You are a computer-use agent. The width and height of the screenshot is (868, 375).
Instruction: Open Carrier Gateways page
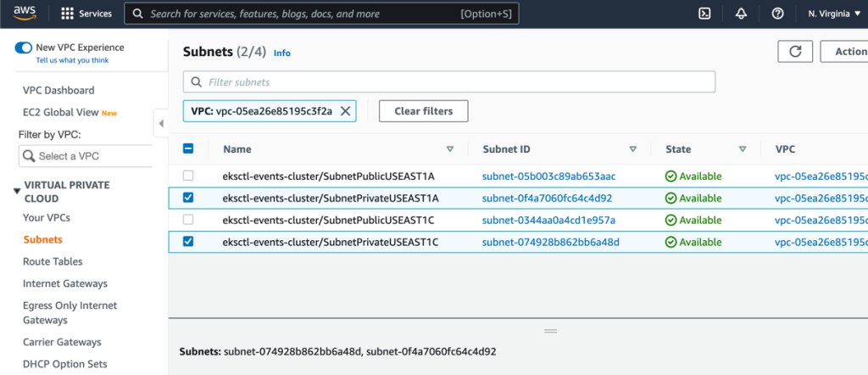62,342
